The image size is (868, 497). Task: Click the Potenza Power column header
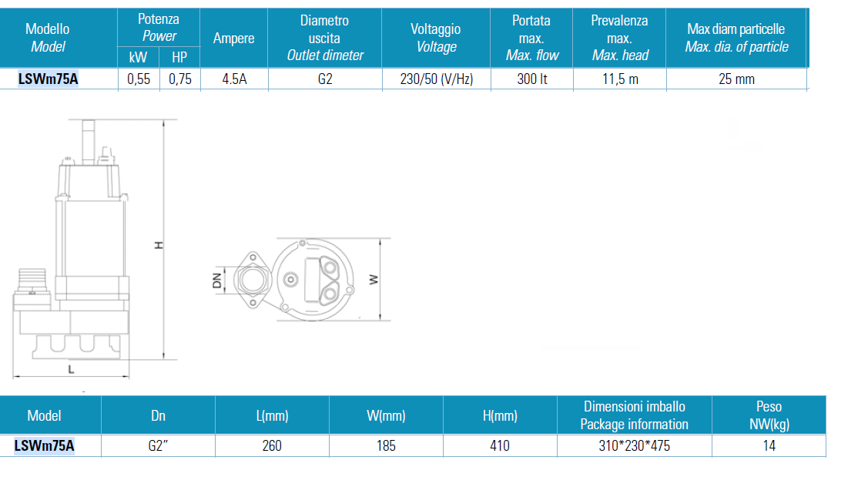click(x=158, y=28)
